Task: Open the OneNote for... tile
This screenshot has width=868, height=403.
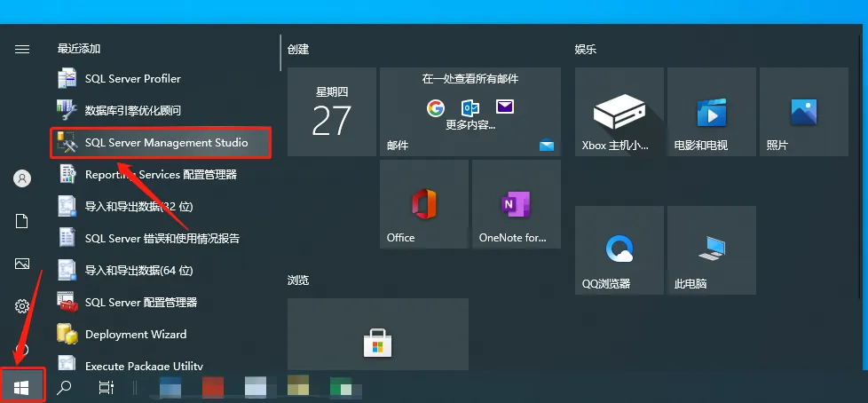Action: (517, 204)
